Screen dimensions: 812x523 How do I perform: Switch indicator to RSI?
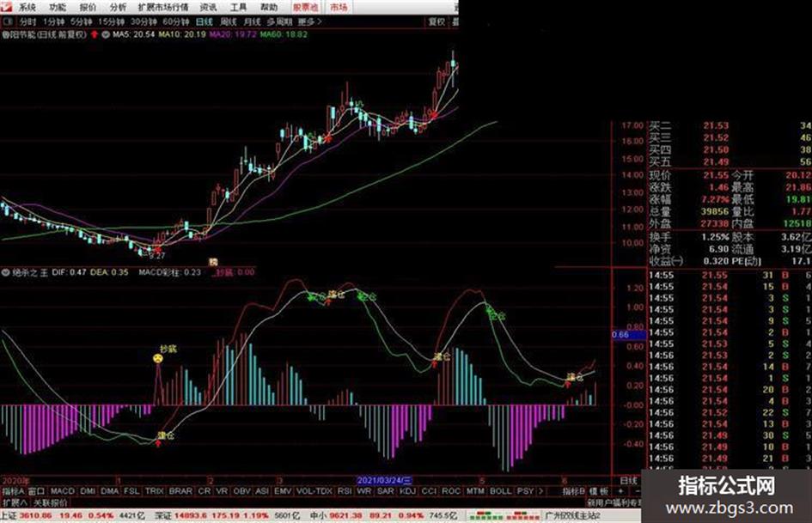click(x=345, y=491)
